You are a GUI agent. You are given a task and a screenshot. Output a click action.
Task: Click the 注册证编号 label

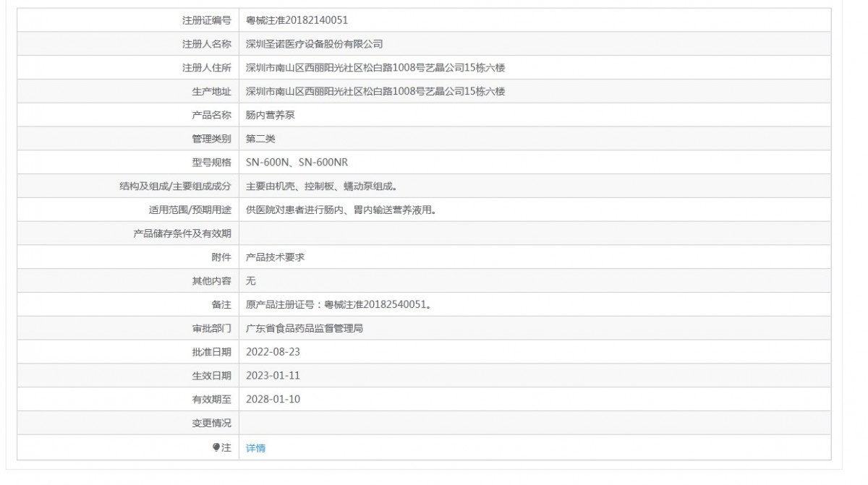coord(206,20)
